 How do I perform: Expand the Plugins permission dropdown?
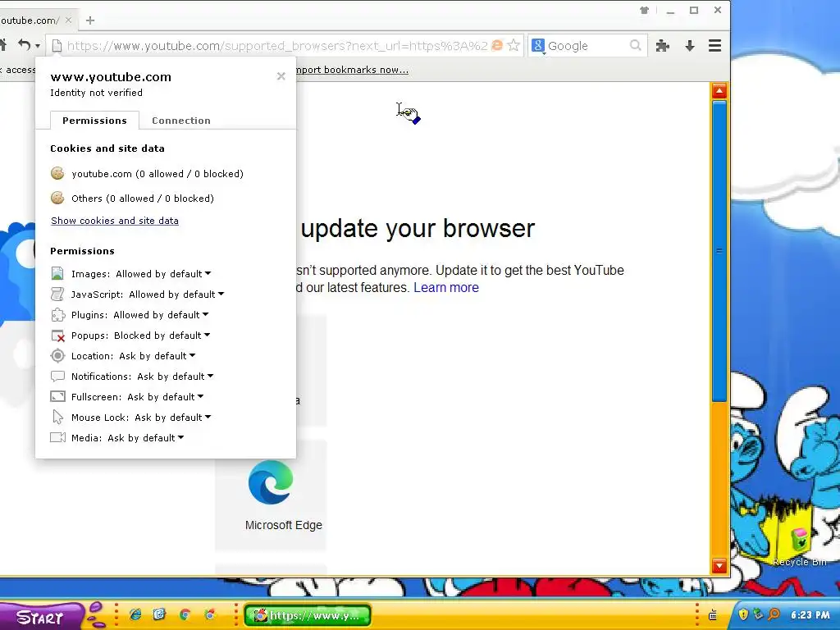tap(205, 314)
